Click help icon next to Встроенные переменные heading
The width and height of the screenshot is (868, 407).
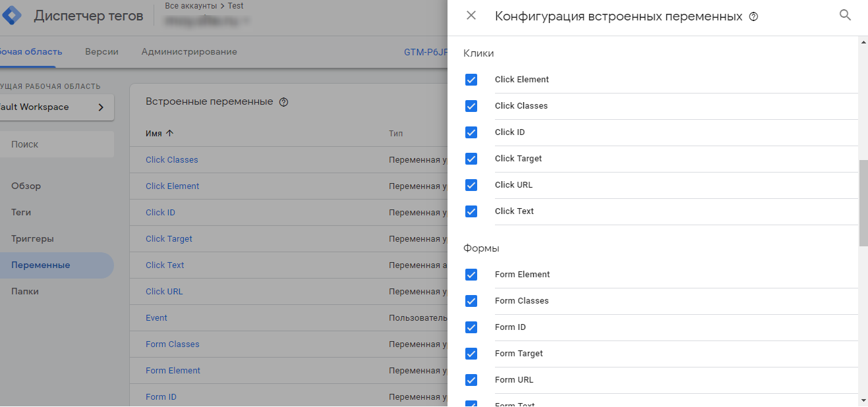coord(283,101)
